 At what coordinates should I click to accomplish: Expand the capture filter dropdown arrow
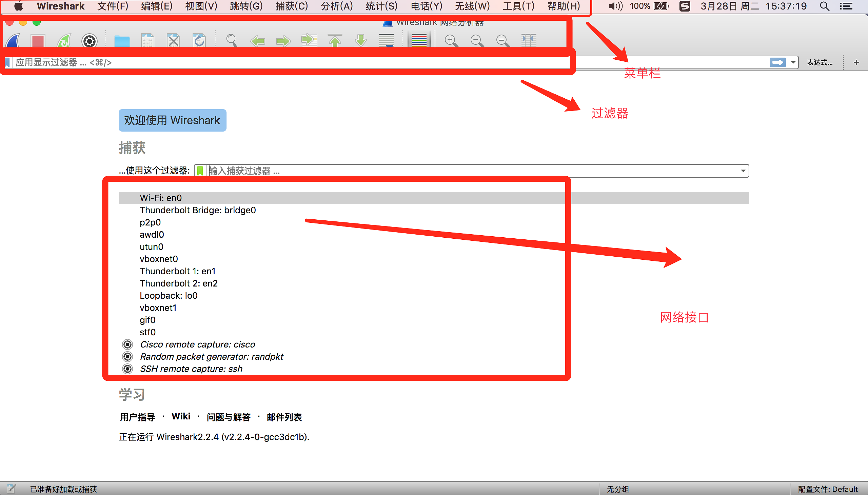click(743, 171)
